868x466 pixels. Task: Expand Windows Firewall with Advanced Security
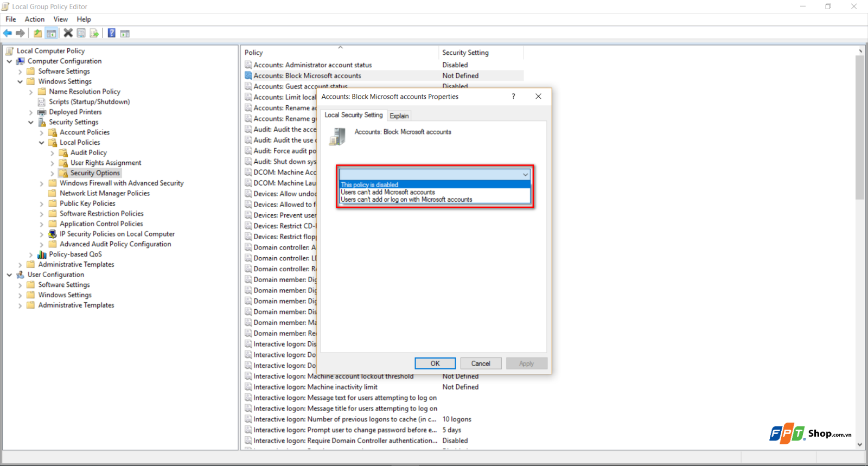tap(42, 183)
